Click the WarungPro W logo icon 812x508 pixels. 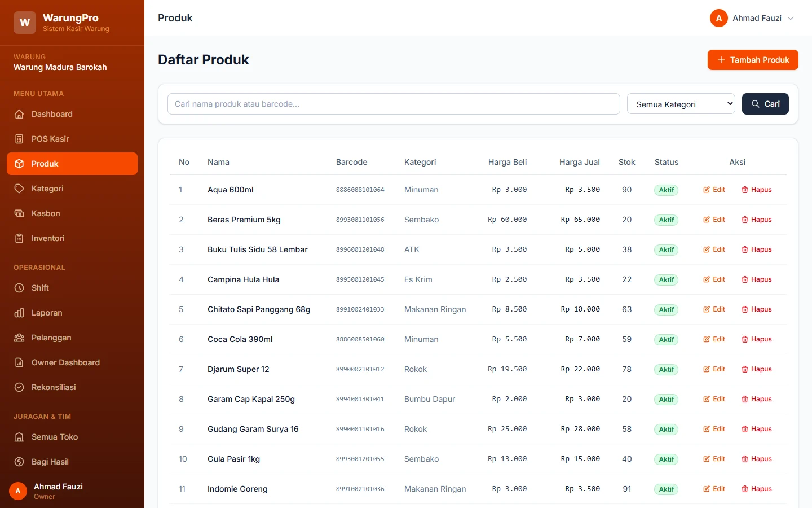25,23
